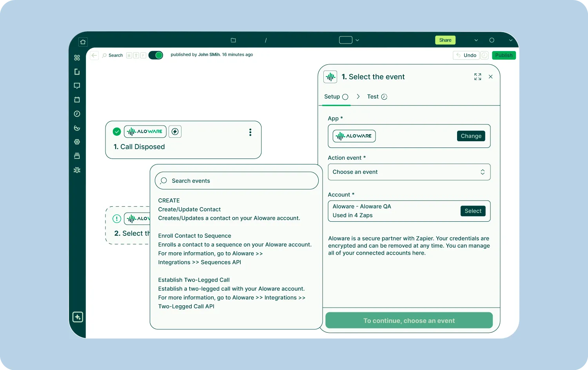
Task: Click the Publish button
Action: tap(504, 55)
